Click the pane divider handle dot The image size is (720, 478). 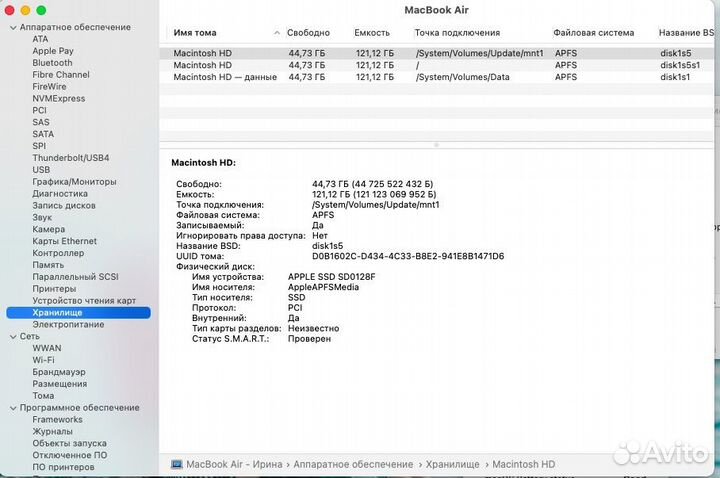pyautogui.click(x=436, y=145)
